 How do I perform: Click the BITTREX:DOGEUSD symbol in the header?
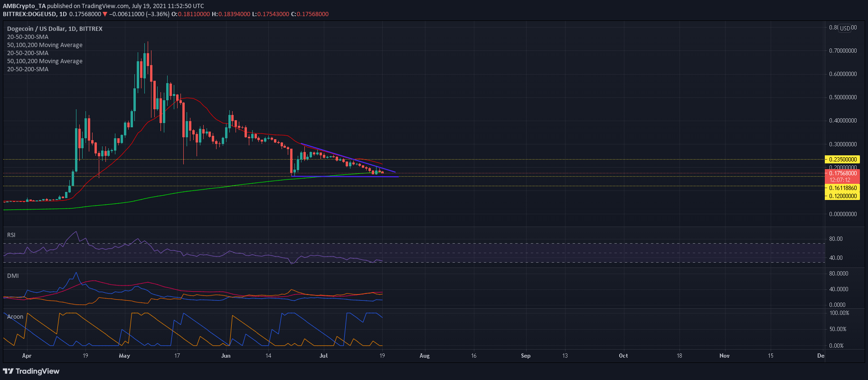click(x=29, y=14)
